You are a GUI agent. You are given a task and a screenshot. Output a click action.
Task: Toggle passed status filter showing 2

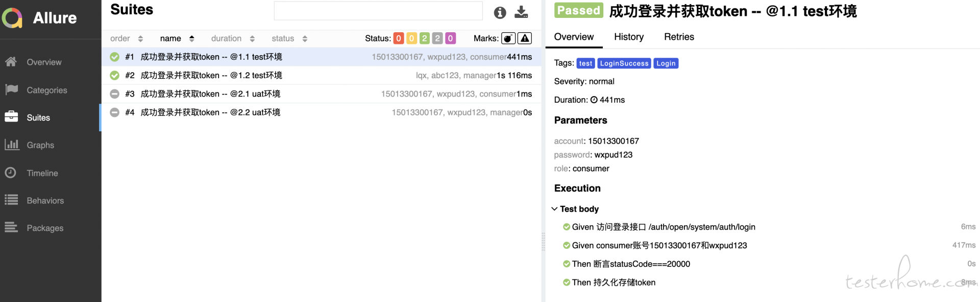tap(425, 38)
